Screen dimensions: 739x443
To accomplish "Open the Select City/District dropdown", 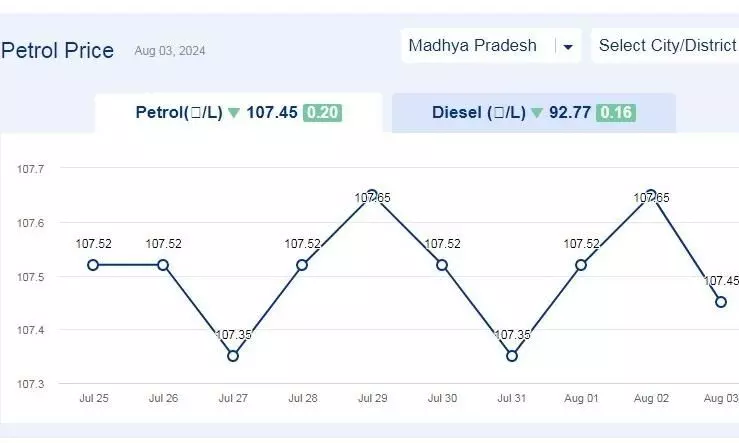I will click(x=665, y=46).
